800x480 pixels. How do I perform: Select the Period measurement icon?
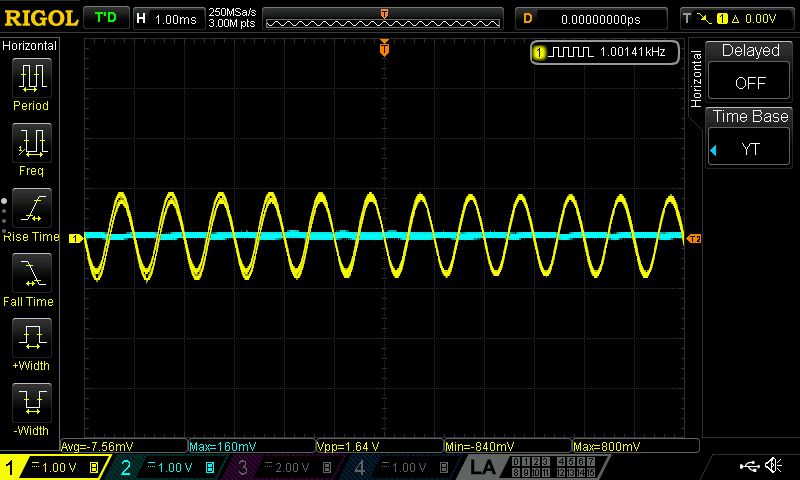tap(31, 78)
